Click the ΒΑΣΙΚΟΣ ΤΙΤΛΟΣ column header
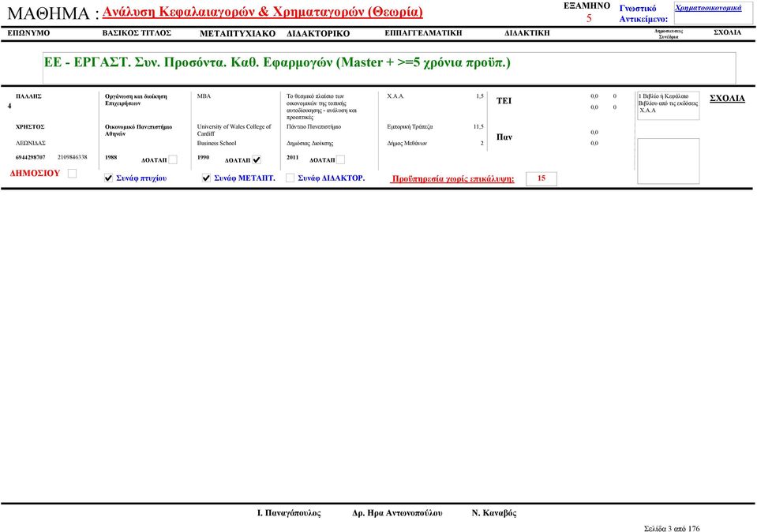This screenshot has height=532, width=757. [137, 33]
